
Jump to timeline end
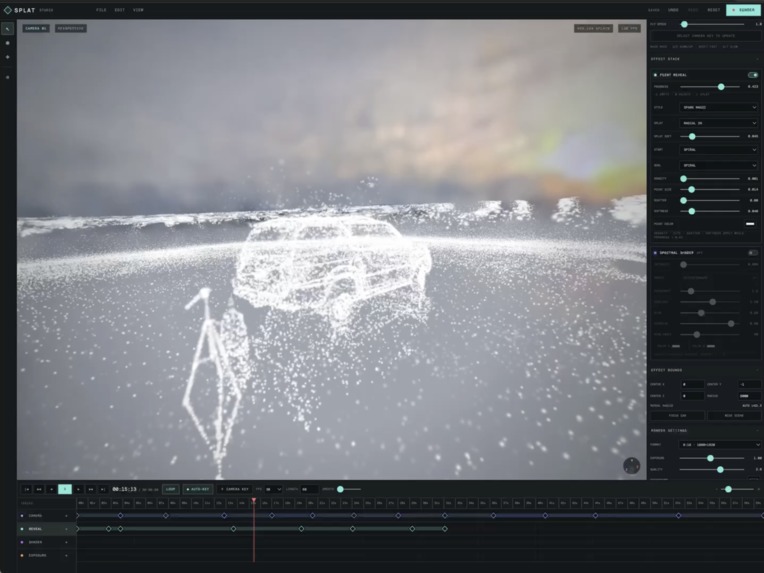(103, 489)
